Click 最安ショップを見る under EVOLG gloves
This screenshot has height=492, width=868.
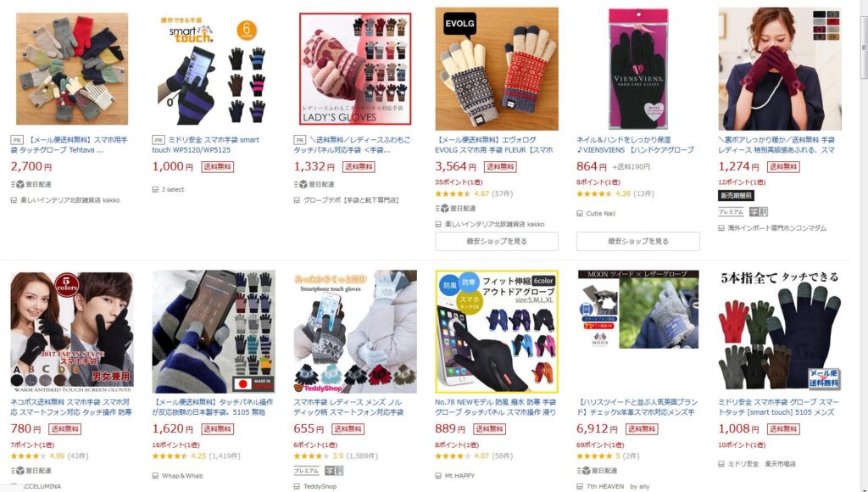[x=497, y=242]
